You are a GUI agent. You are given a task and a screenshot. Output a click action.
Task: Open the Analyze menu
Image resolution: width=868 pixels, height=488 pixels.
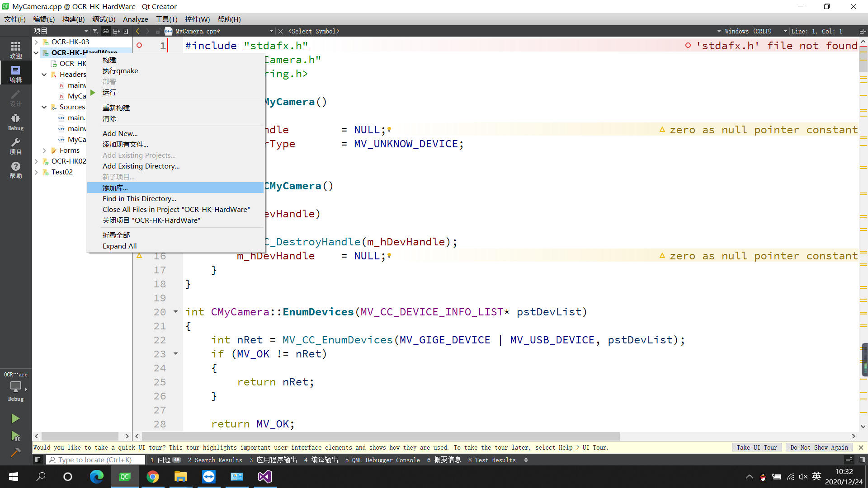click(x=135, y=19)
